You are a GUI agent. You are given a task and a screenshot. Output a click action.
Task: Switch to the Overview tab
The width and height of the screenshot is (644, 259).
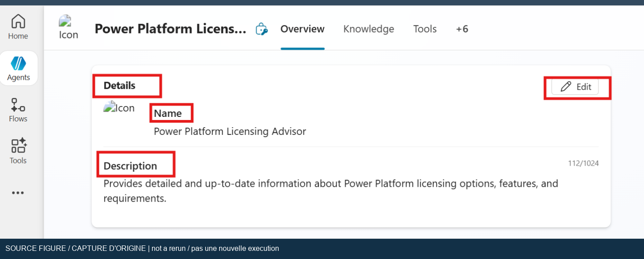tap(302, 29)
